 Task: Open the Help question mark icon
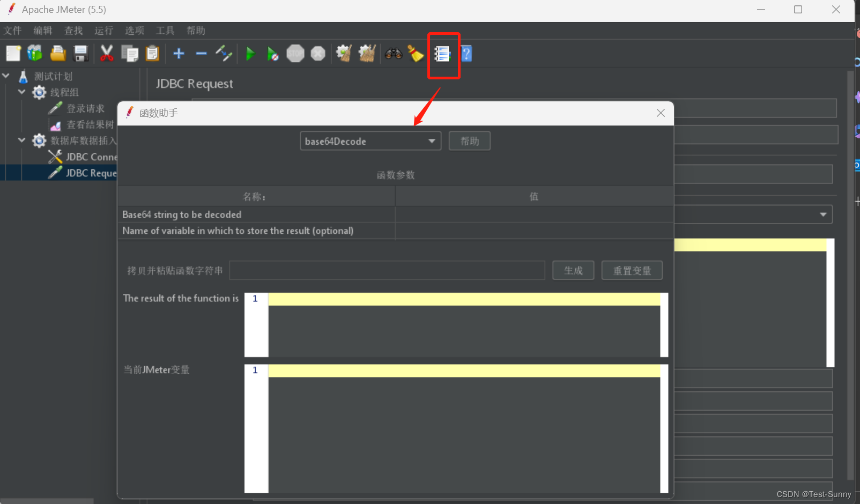coord(466,54)
